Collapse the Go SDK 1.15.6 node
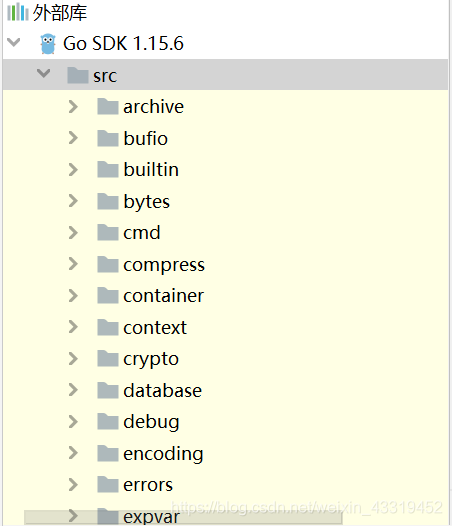The width and height of the screenshot is (452, 526). [14, 43]
